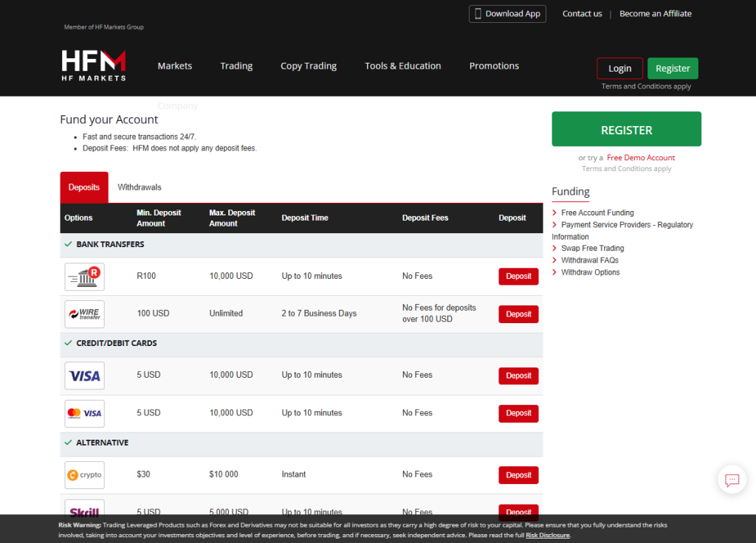
Task: Select the crypto payment method icon
Action: (83, 474)
